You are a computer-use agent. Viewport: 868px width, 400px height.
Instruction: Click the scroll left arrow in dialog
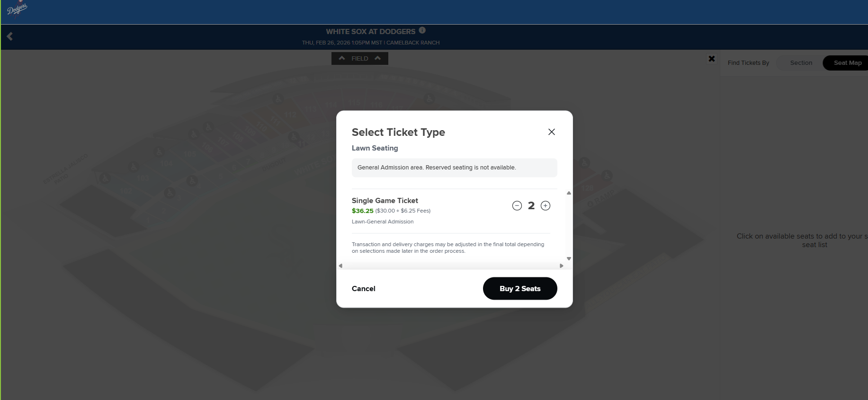coord(340,266)
